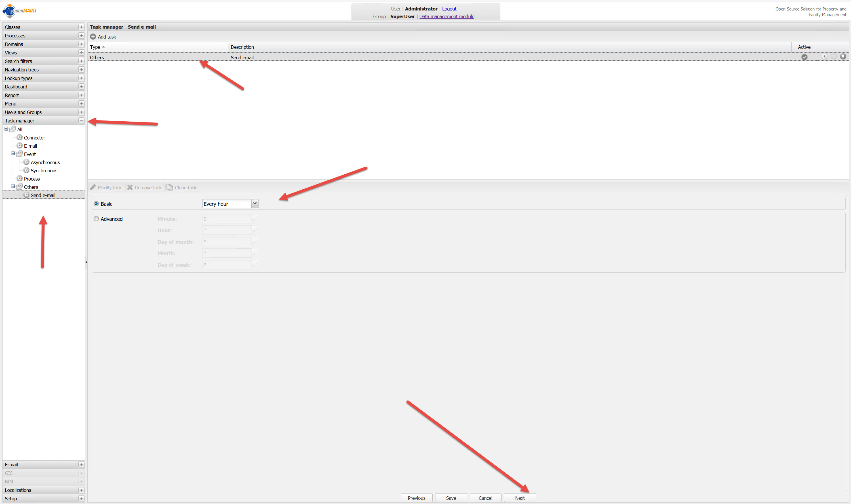Screen dimensions: 851x504
Task: Collapse the Task manager accordion panel
Action: coord(81,121)
